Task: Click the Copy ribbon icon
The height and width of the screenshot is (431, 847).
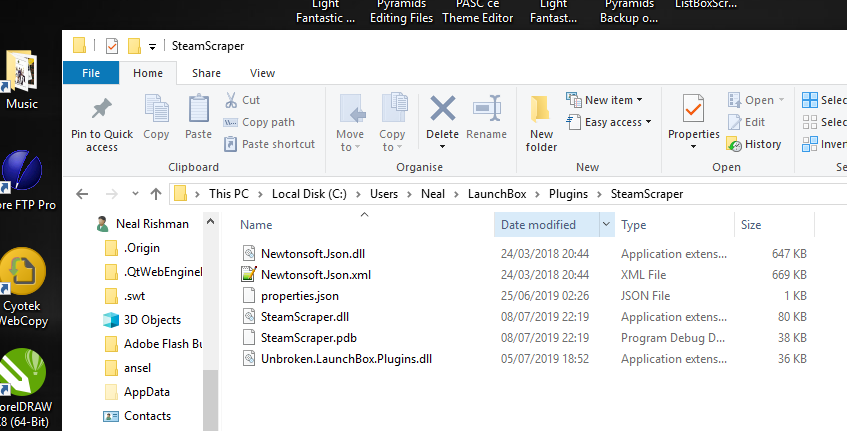Action: click(x=156, y=109)
